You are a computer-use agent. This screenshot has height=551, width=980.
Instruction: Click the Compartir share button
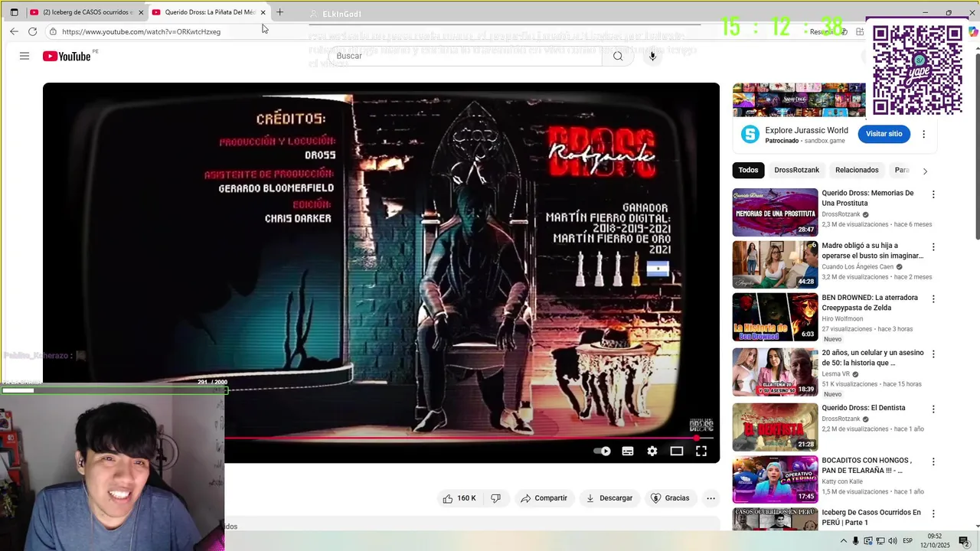pyautogui.click(x=544, y=498)
